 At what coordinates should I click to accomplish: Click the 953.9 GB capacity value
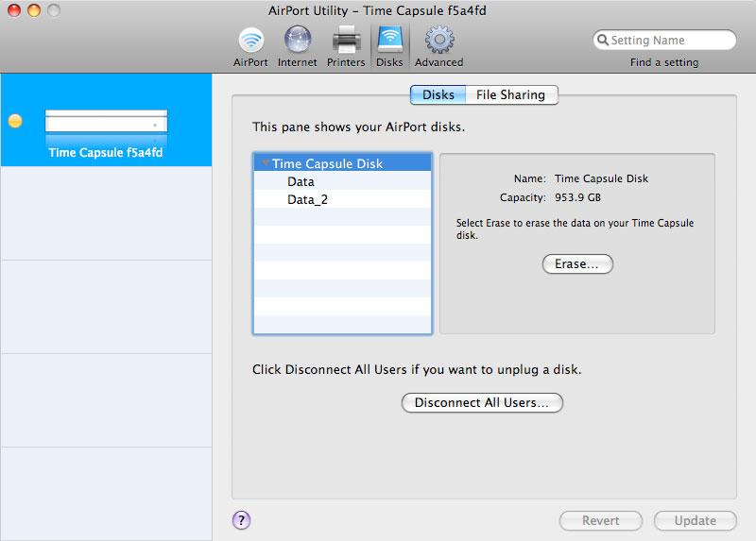point(577,197)
